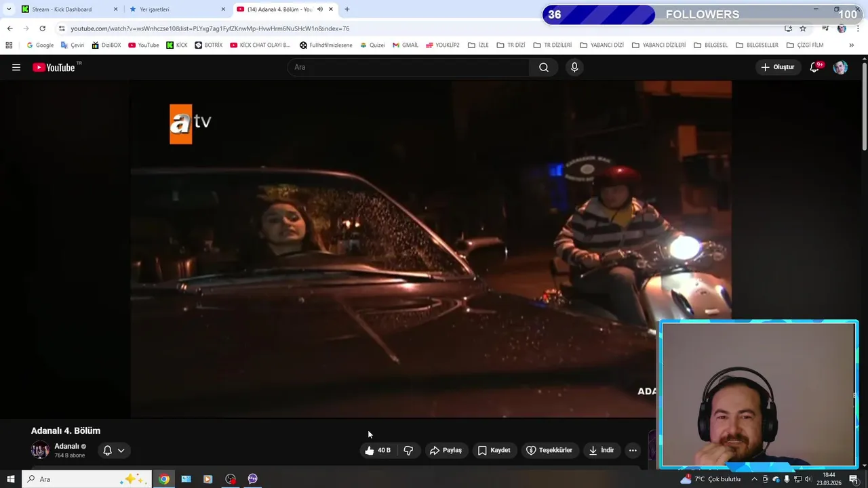The width and height of the screenshot is (868, 488).
Task: Open weather widget Çok bulutlu
Action: point(711,479)
